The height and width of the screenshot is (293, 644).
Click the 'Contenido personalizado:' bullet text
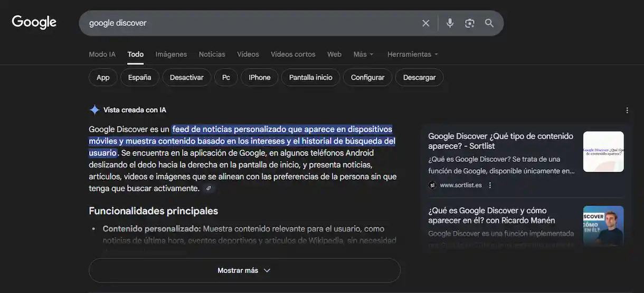152,229
